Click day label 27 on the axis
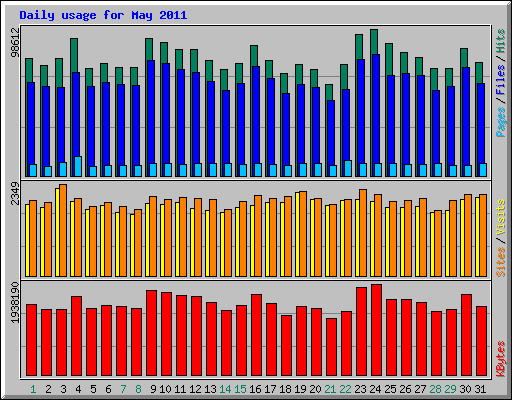 click(420, 389)
